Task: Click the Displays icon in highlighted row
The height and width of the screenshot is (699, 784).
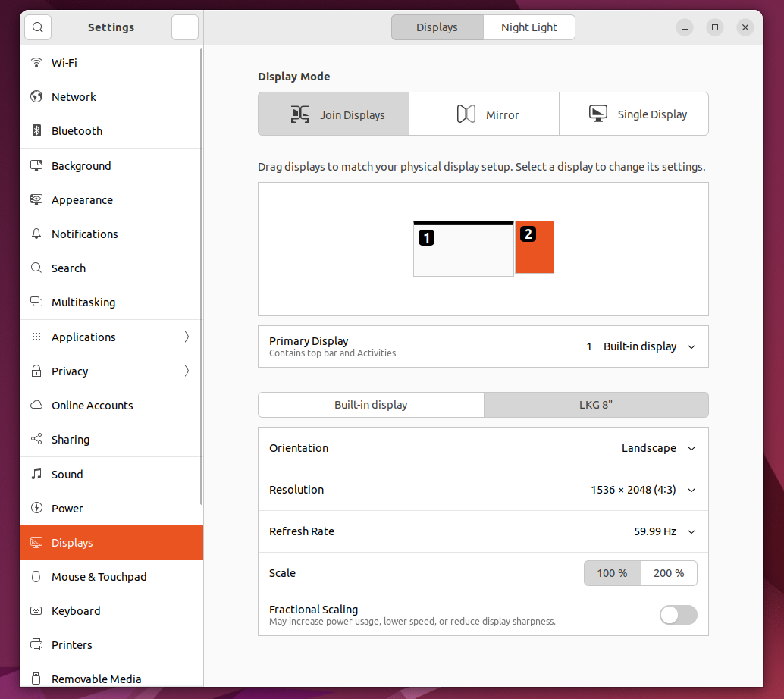Action: tap(36, 543)
